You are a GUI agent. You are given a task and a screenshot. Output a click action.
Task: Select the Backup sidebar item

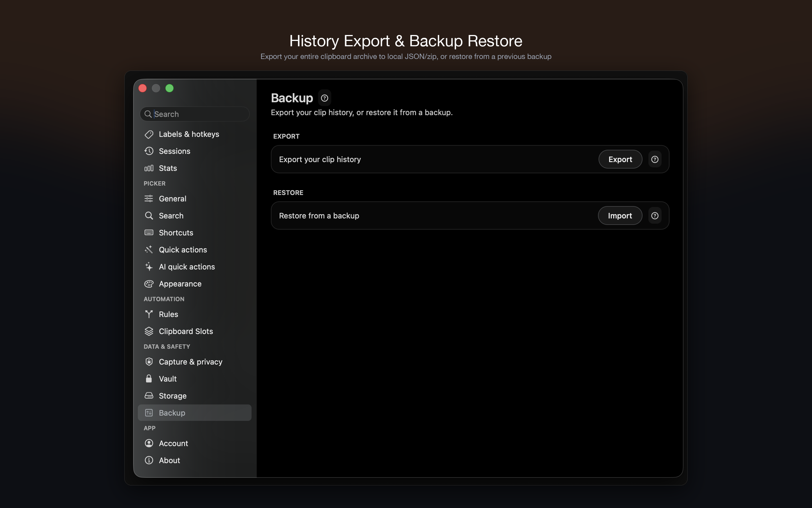tap(195, 413)
